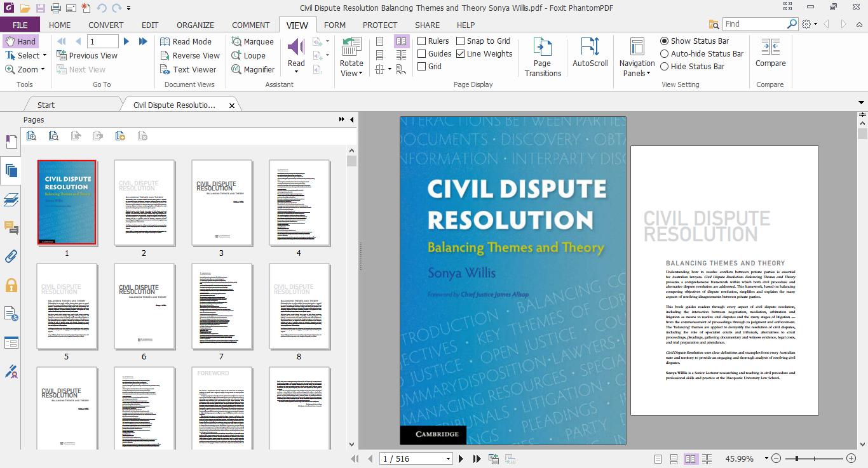Open the Magnifier tool
The height and width of the screenshot is (468, 868).
pyautogui.click(x=252, y=69)
